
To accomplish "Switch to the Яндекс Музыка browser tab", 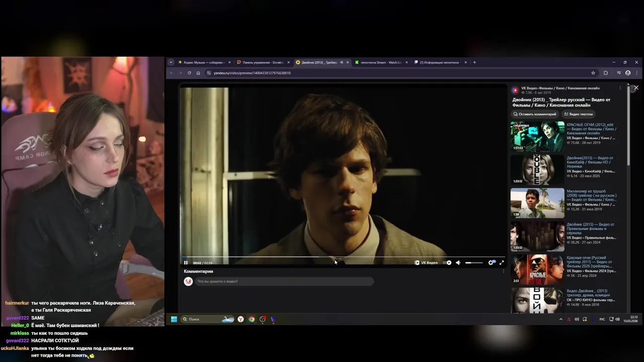I will (203, 62).
